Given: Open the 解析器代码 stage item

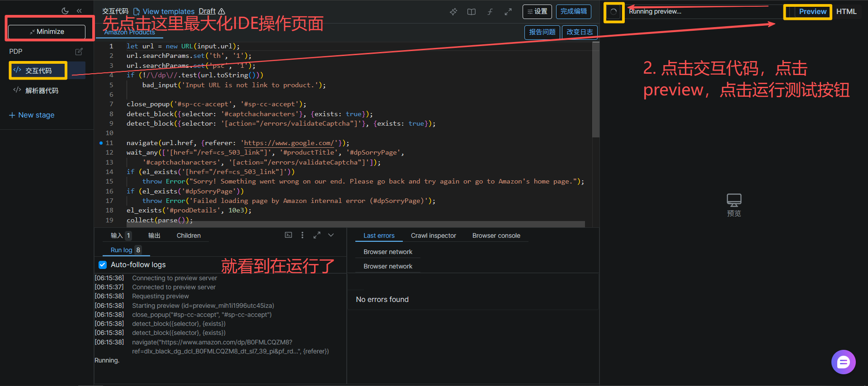Looking at the screenshot, I should click(x=42, y=90).
